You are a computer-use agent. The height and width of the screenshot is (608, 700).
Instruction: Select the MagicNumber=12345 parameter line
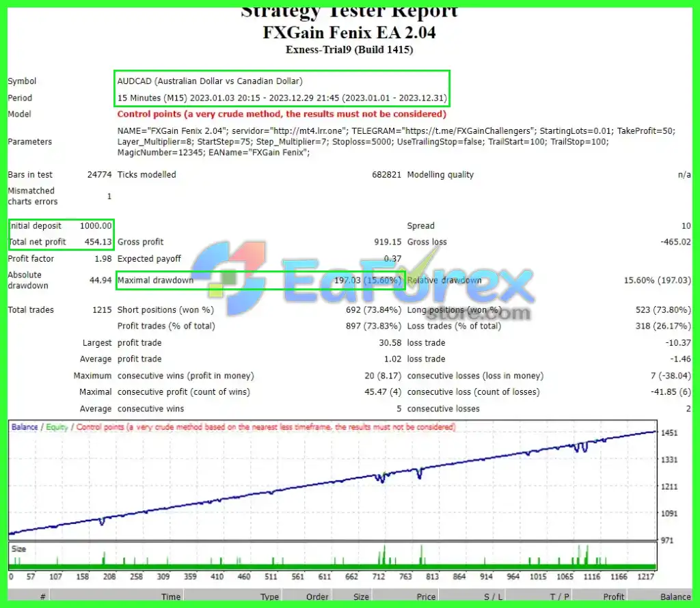(x=213, y=152)
